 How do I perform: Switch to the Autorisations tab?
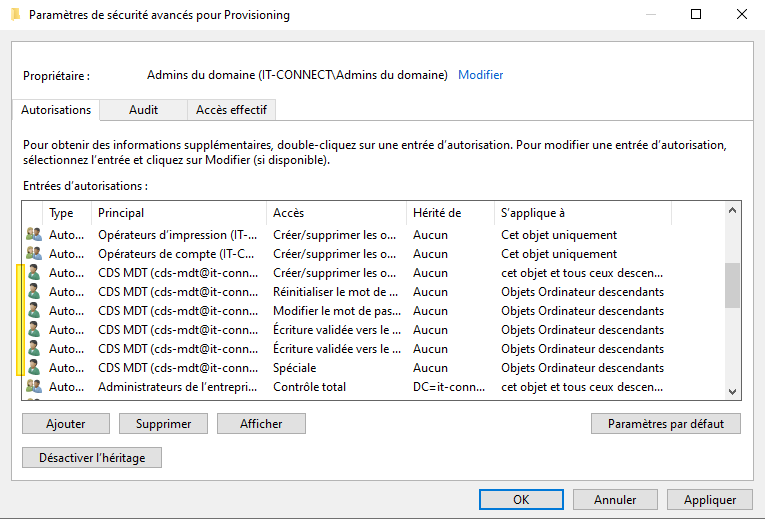56,110
